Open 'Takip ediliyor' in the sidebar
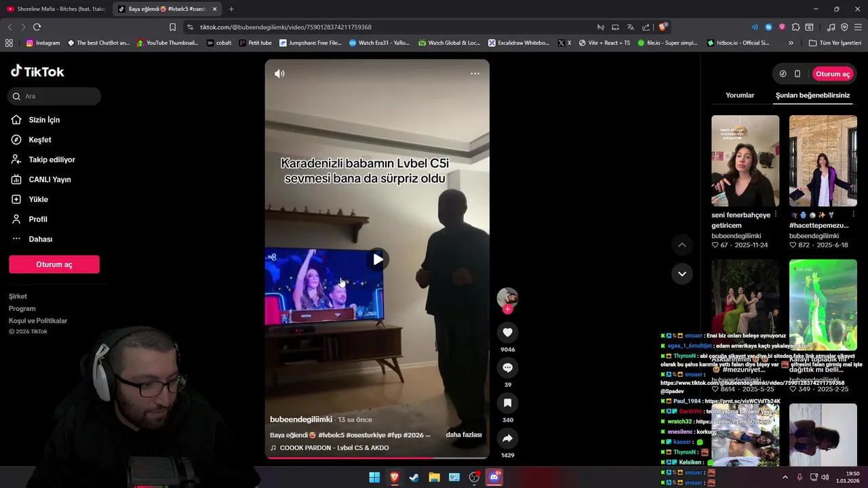This screenshot has height=488, width=868. click(x=52, y=160)
